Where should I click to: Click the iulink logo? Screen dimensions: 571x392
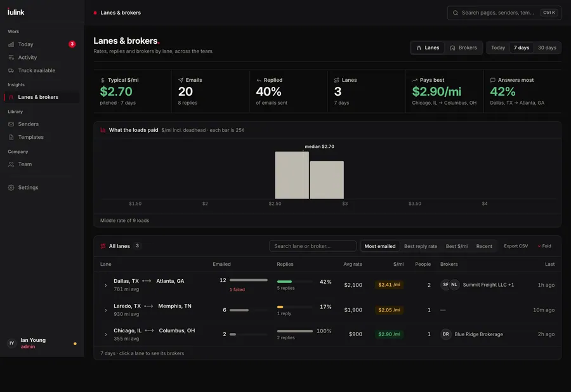(16, 12)
